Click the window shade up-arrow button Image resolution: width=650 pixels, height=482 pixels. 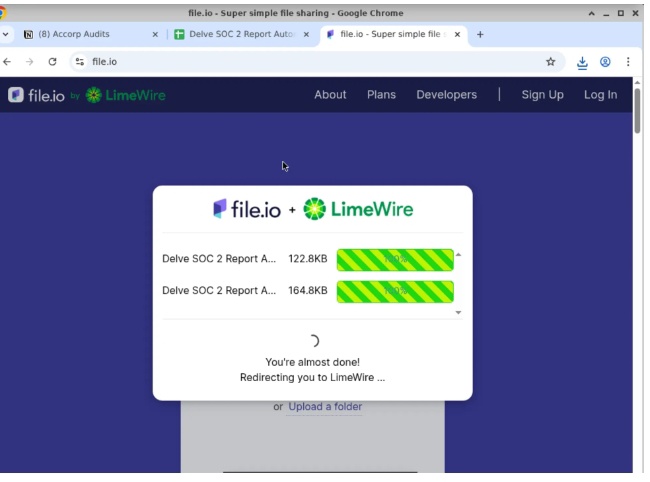[592, 13]
